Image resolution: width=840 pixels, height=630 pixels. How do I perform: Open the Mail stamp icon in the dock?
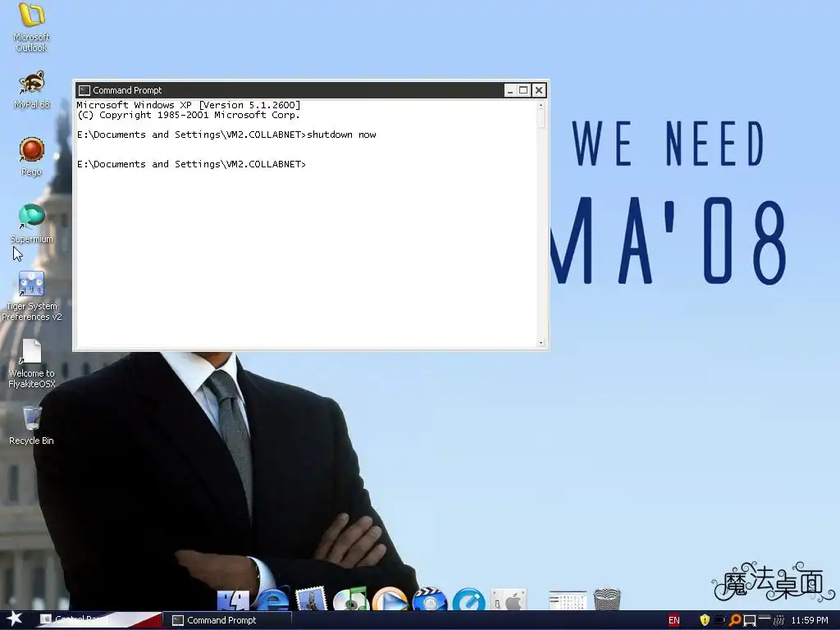[311, 598]
